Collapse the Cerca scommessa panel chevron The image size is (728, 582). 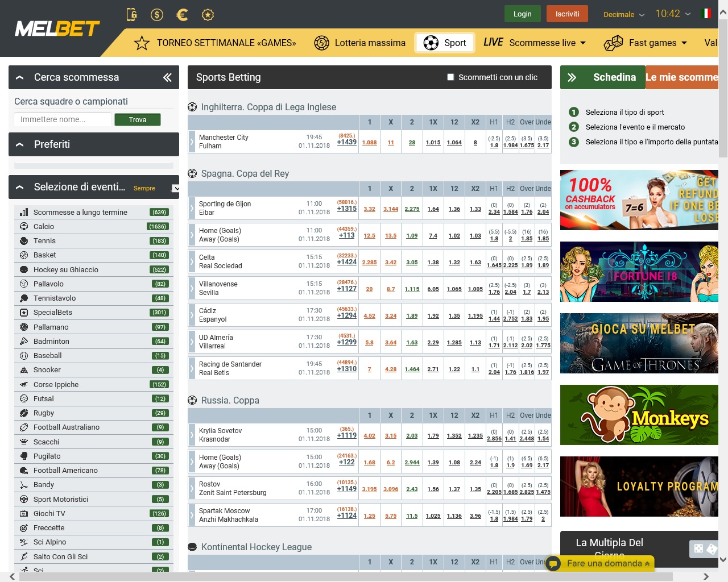pyautogui.click(x=20, y=77)
